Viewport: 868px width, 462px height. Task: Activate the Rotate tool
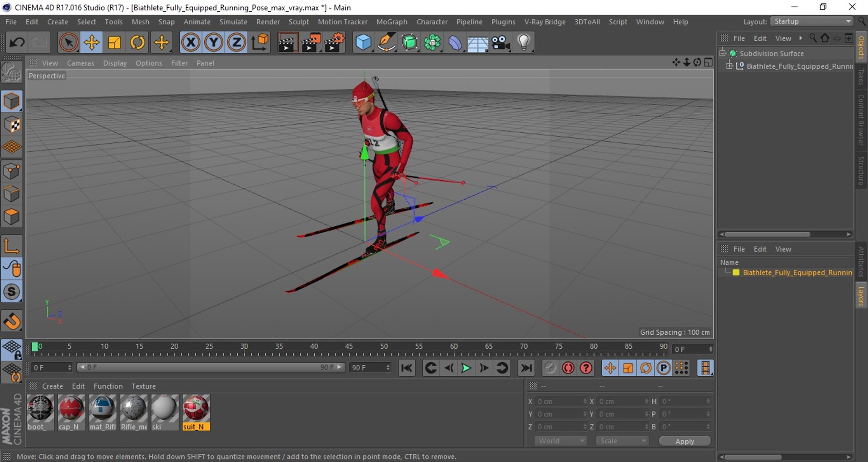(x=137, y=42)
